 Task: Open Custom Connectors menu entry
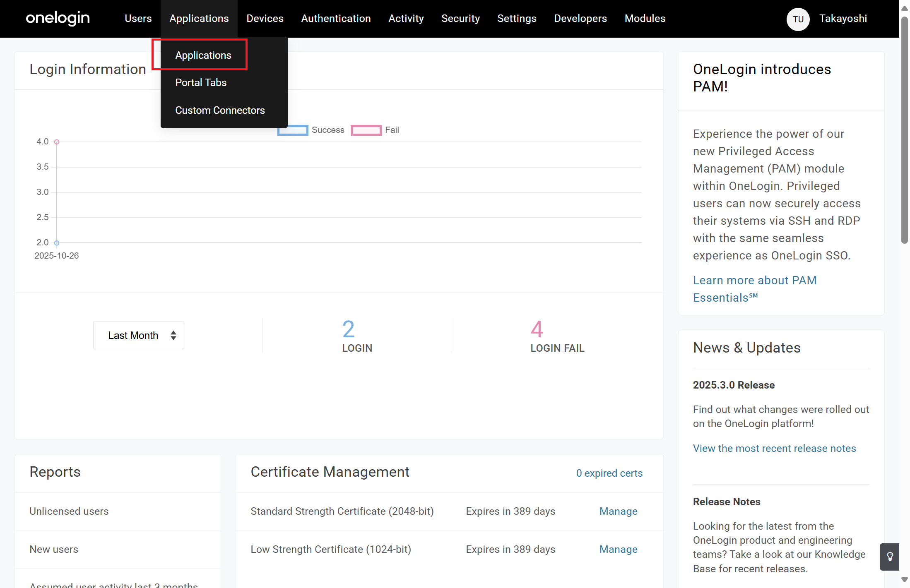tap(220, 110)
